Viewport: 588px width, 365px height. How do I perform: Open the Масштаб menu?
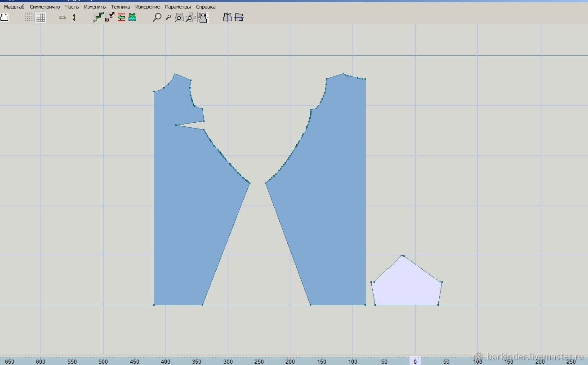14,7
